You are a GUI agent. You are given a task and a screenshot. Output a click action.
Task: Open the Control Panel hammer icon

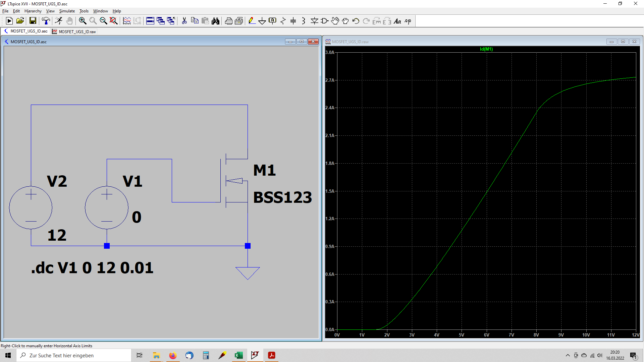(46, 21)
